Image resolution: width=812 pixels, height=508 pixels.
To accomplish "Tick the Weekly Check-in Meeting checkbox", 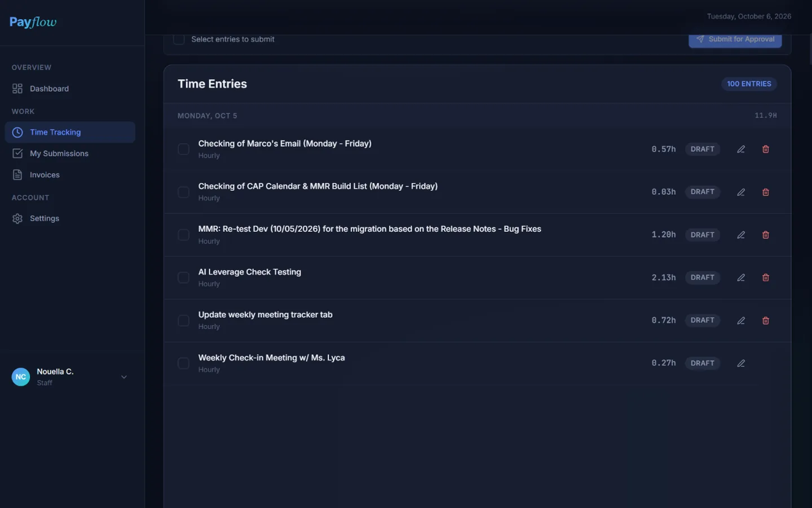I will [x=183, y=364].
